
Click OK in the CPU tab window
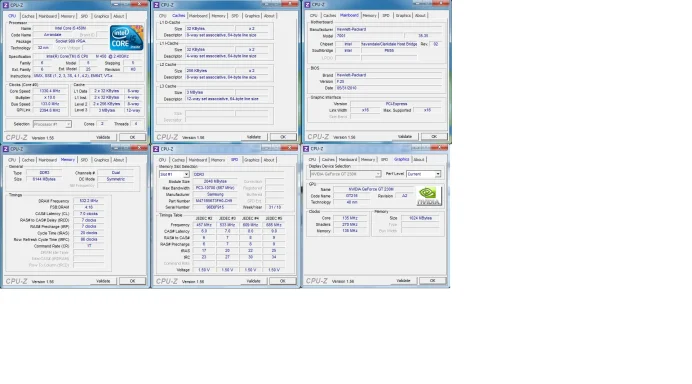pos(132,137)
